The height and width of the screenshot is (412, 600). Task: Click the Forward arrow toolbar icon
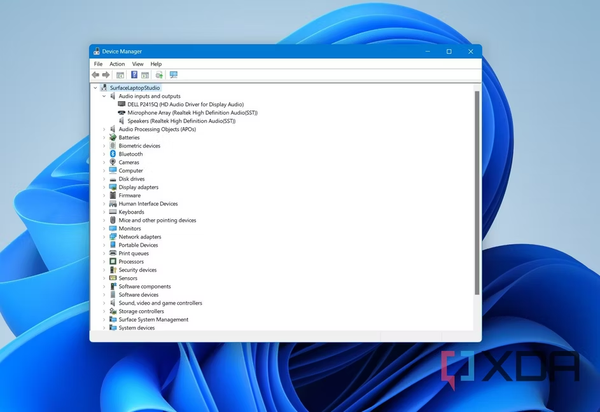click(x=105, y=75)
